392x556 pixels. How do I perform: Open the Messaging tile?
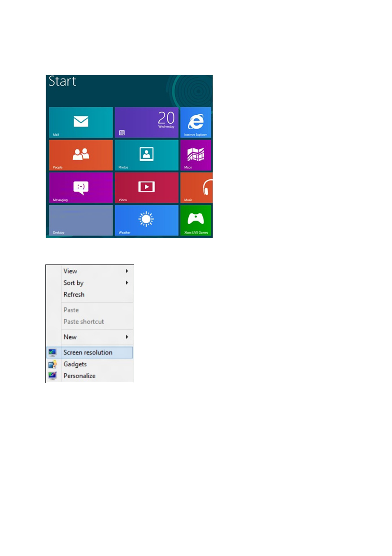click(x=81, y=188)
